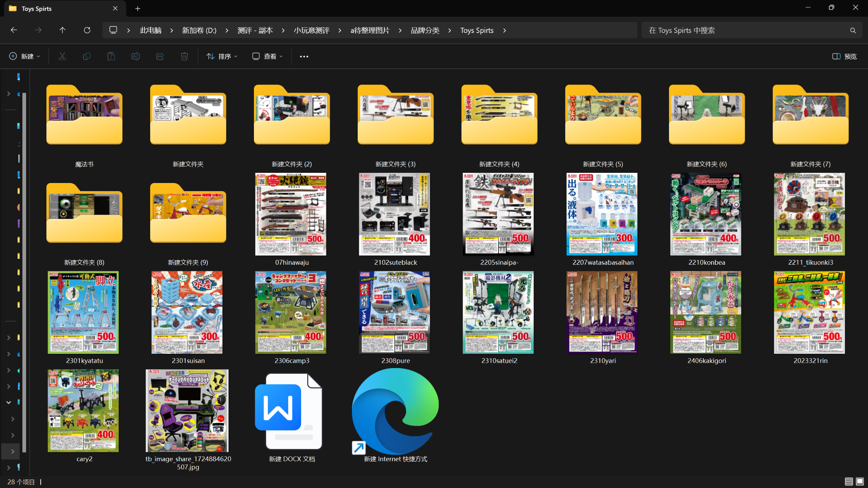Switch to large thumbnails view

(860, 481)
